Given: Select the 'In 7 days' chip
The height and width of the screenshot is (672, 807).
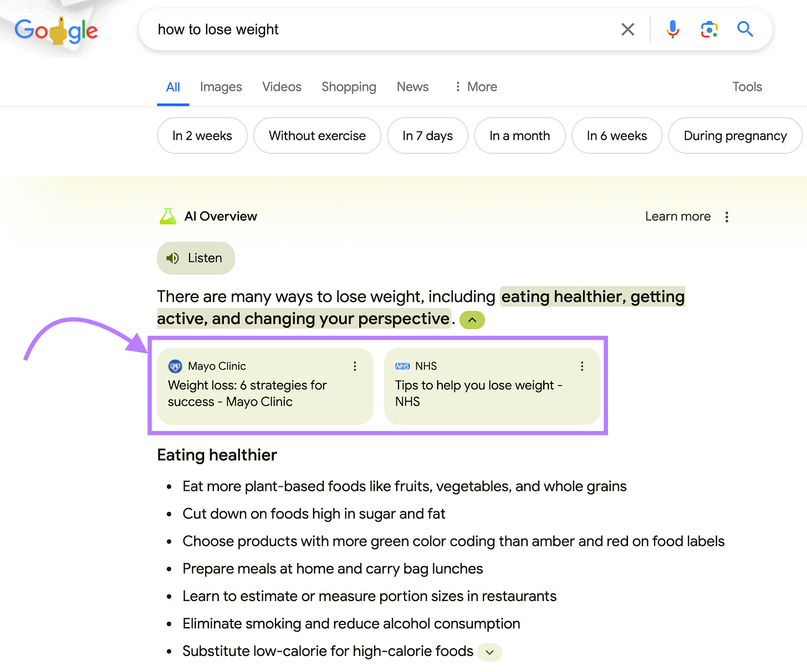Looking at the screenshot, I should [x=427, y=136].
